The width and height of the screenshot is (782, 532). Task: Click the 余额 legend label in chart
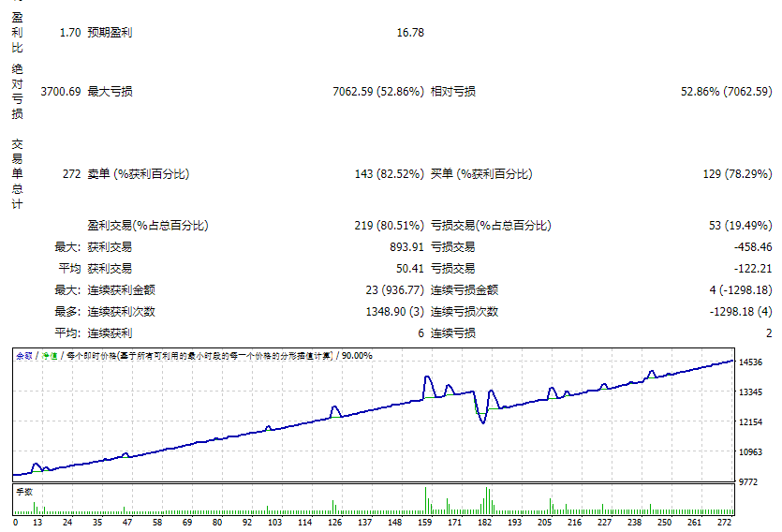point(24,356)
